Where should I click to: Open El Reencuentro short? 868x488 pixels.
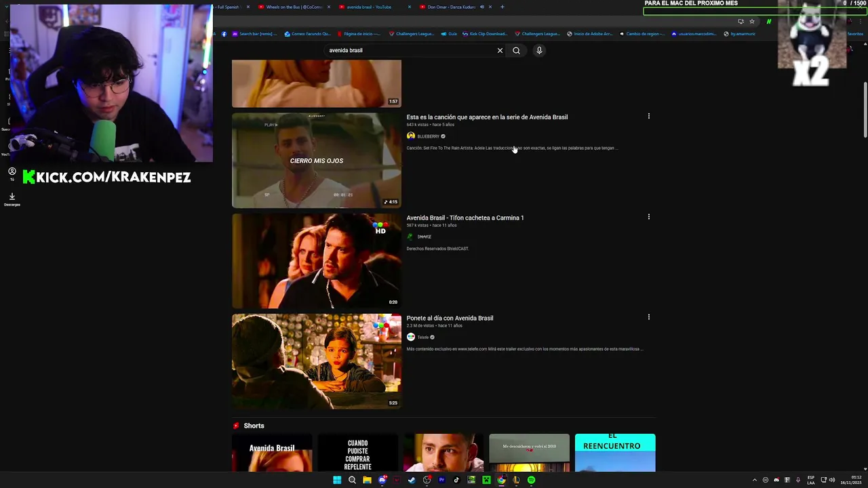615,453
